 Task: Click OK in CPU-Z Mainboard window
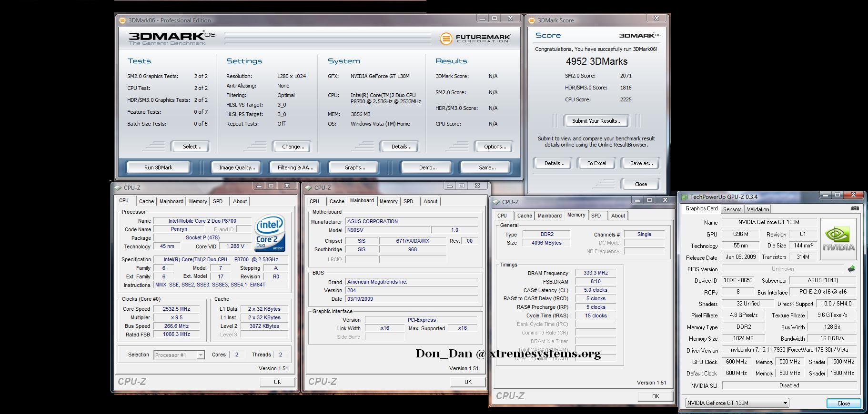[468, 382]
